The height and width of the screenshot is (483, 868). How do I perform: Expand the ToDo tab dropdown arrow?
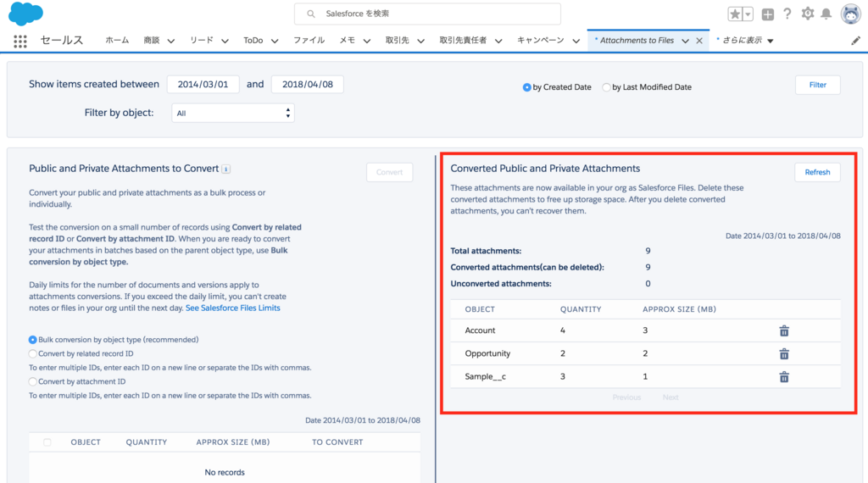point(275,41)
